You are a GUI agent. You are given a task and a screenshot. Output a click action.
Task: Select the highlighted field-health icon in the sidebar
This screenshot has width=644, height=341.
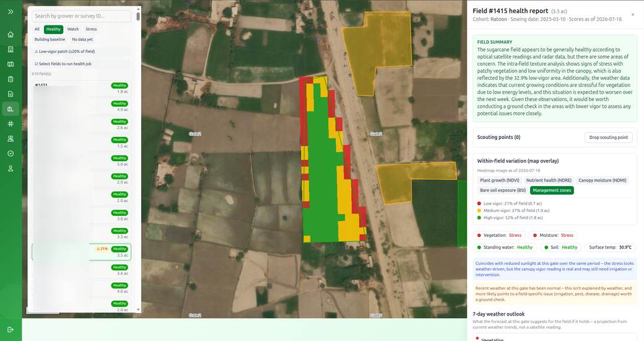11,109
